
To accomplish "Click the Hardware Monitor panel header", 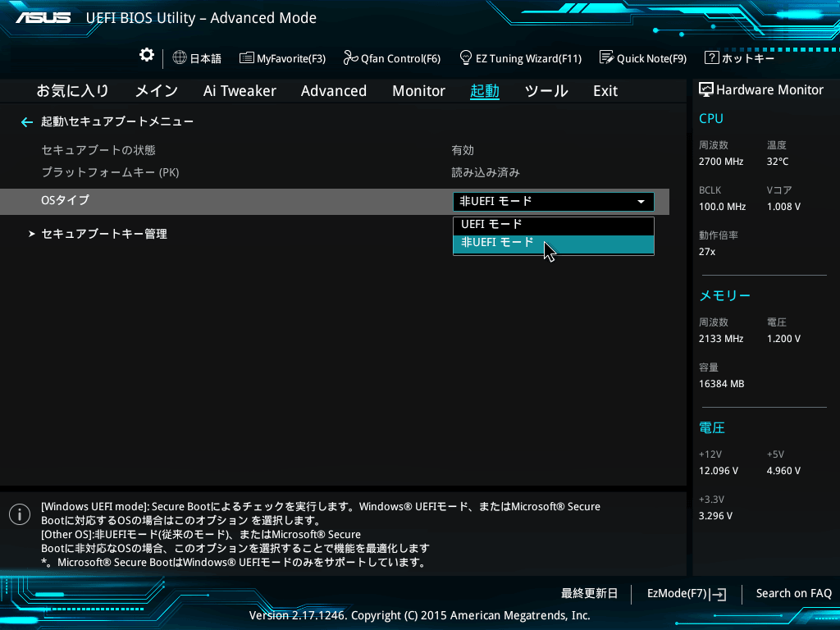I will pyautogui.click(x=765, y=89).
